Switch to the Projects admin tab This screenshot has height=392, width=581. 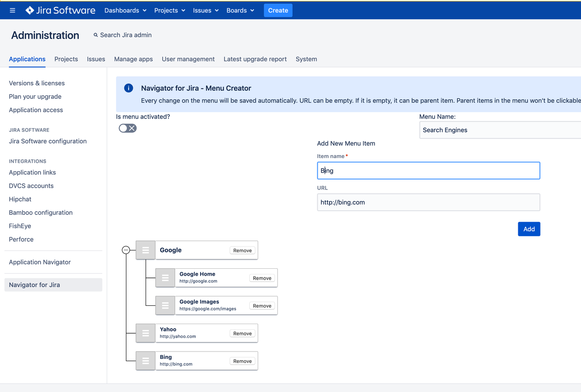tap(66, 59)
